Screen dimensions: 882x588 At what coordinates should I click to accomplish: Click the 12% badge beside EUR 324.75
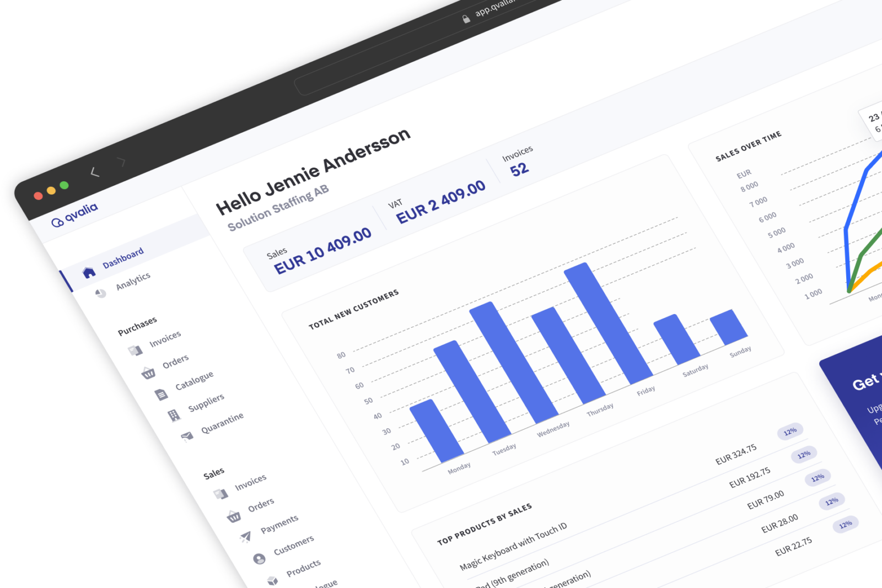click(x=791, y=431)
